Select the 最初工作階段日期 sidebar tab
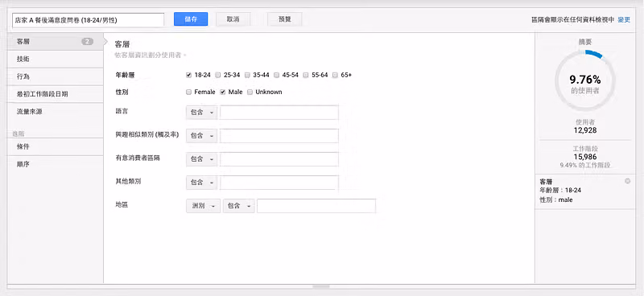644x296 pixels. tap(55, 94)
